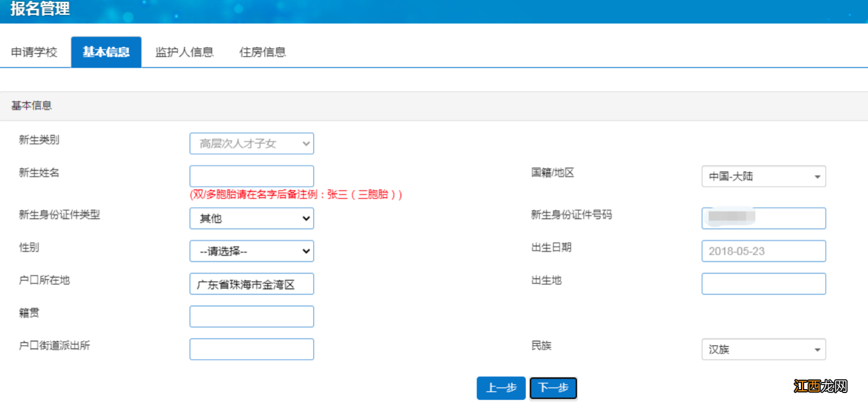The height and width of the screenshot is (403, 868).
Task: Click the 出生日期 label
Action: [x=551, y=248]
